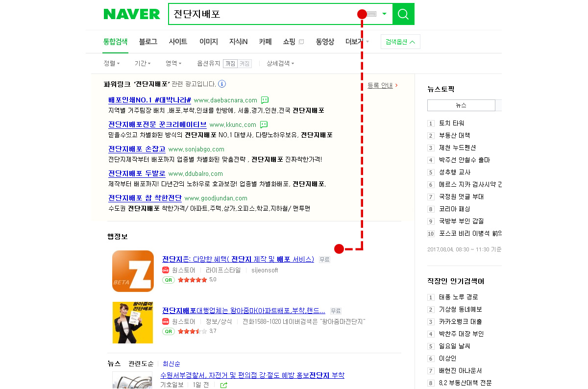Click the share icon beside 기호일보 news
Viewport: 588px width, 389px height.
tap(224, 385)
